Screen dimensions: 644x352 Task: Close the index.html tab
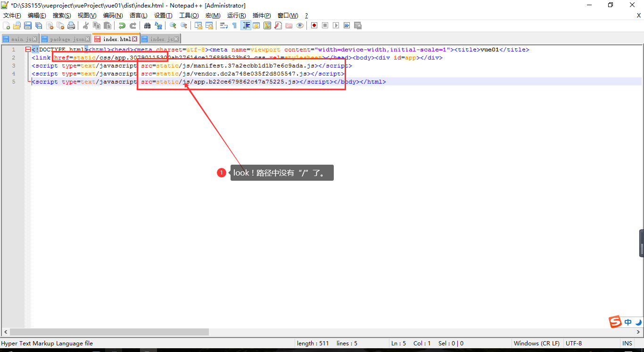(135, 39)
